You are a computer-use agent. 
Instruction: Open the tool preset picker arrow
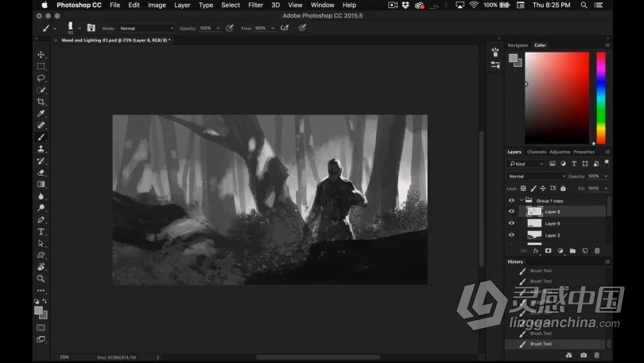pyautogui.click(x=55, y=29)
